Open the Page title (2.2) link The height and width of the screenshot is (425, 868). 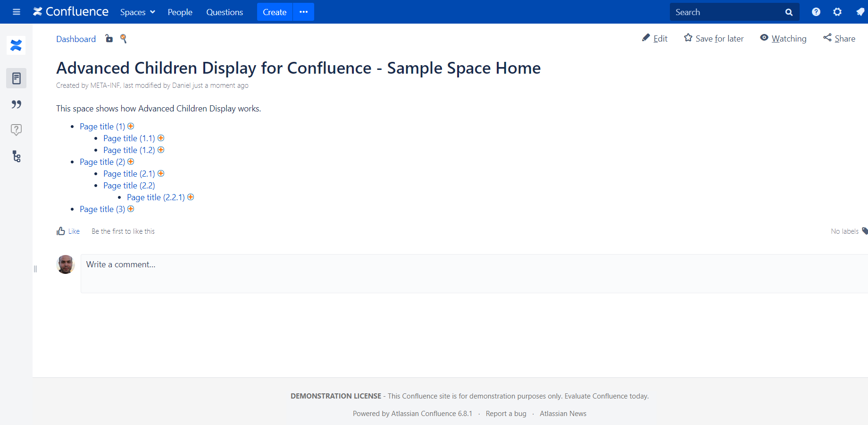[129, 186]
